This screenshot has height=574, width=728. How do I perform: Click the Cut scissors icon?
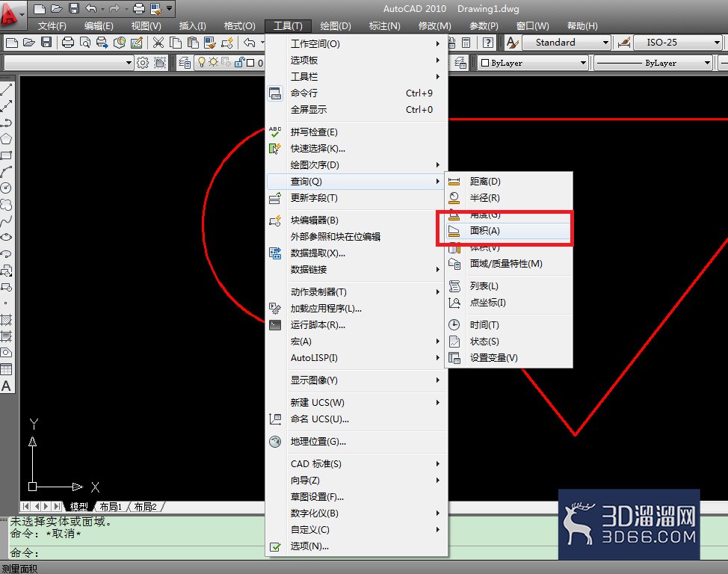click(158, 43)
